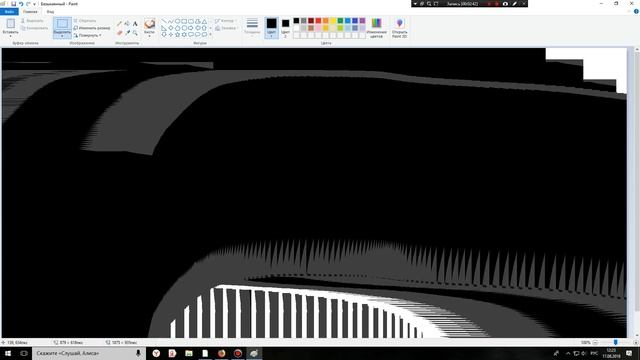Click the Redo arrow in title bar
640x360 pixels.
pyautogui.click(x=28, y=4)
